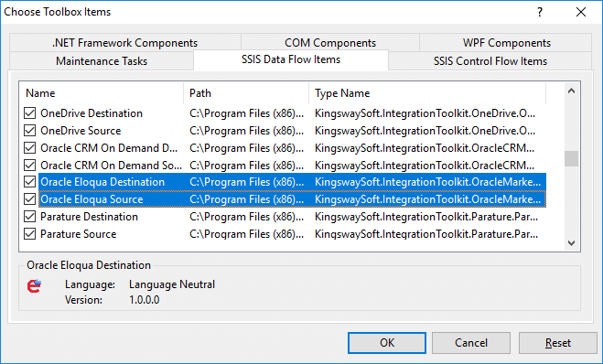Screen dimensions: 603x364
Task: Uncheck the OneDrive Source checkbox
Action: pos(29,131)
